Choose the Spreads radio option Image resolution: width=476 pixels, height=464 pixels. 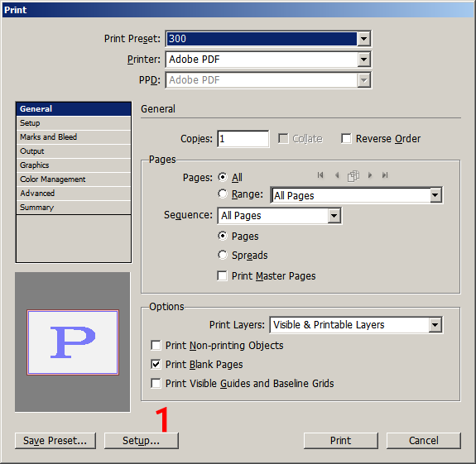[x=223, y=255]
